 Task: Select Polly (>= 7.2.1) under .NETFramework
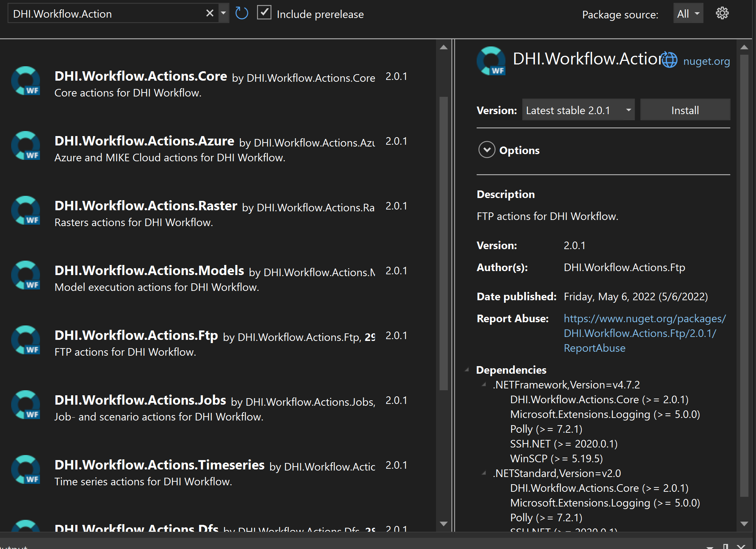coord(546,429)
